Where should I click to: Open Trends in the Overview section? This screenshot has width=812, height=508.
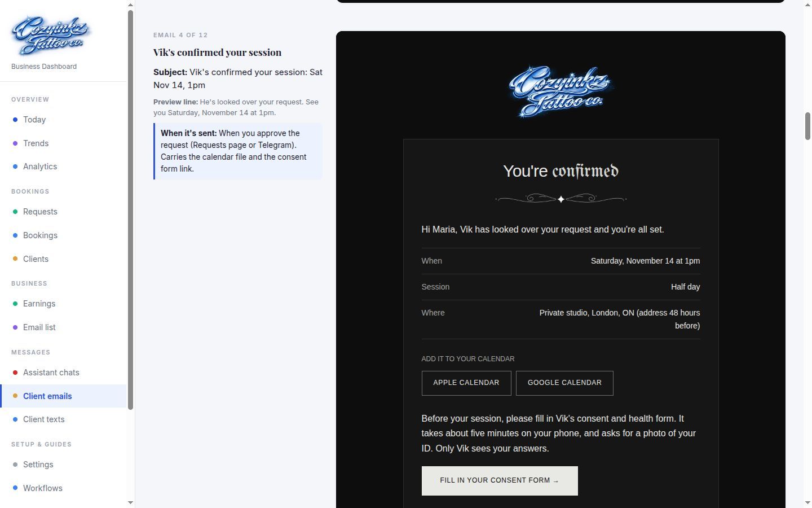coord(63,143)
